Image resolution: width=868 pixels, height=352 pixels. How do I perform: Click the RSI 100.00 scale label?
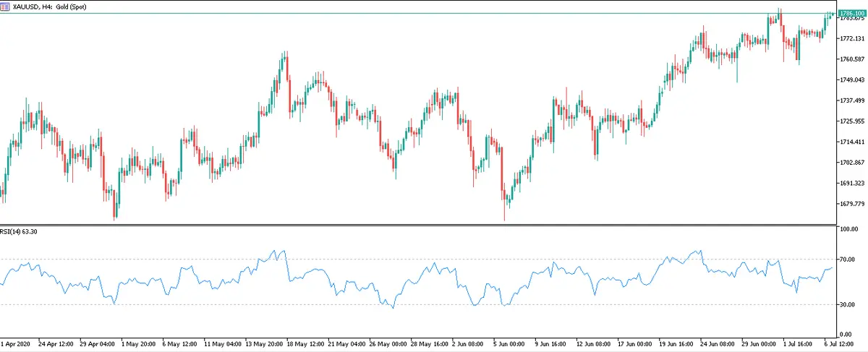pyautogui.click(x=848, y=229)
